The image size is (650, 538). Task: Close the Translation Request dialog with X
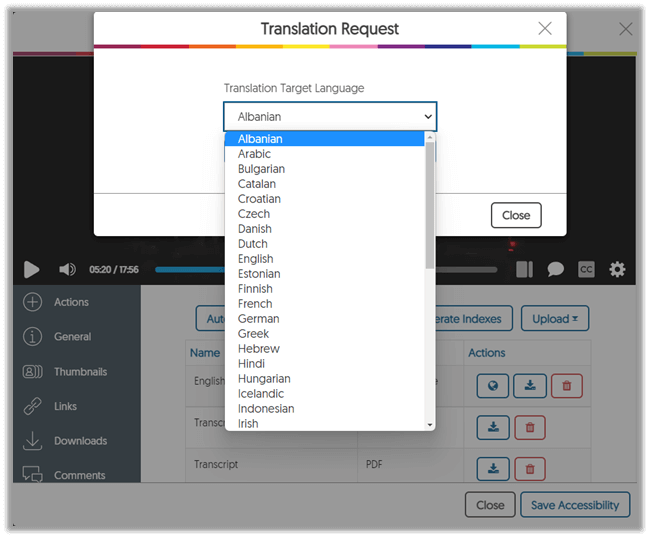[544, 29]
